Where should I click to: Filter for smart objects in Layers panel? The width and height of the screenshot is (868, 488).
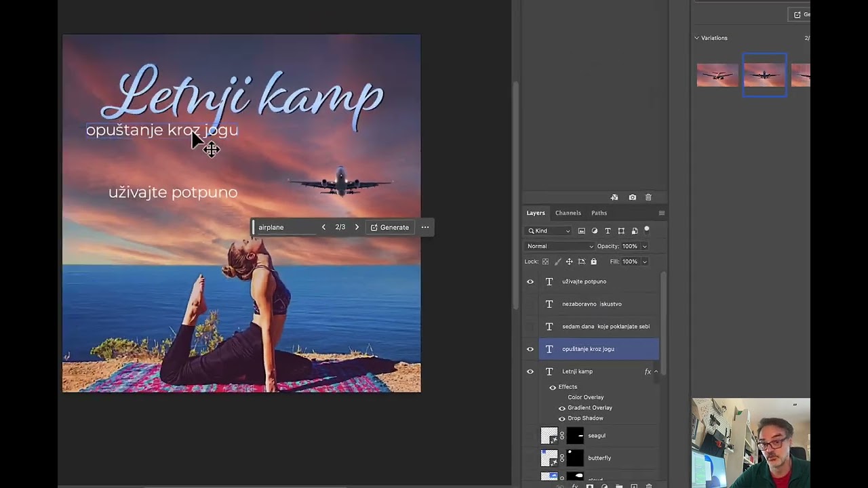coord(635,231)
